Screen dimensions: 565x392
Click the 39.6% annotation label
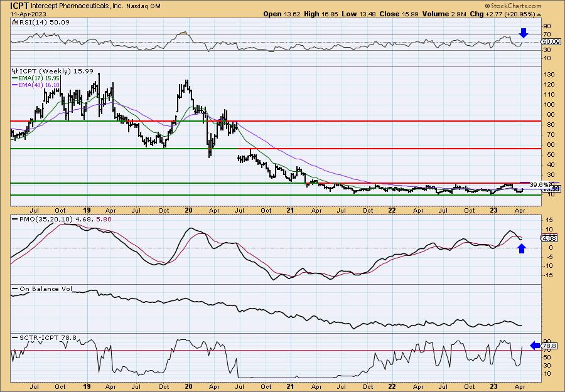539,184
